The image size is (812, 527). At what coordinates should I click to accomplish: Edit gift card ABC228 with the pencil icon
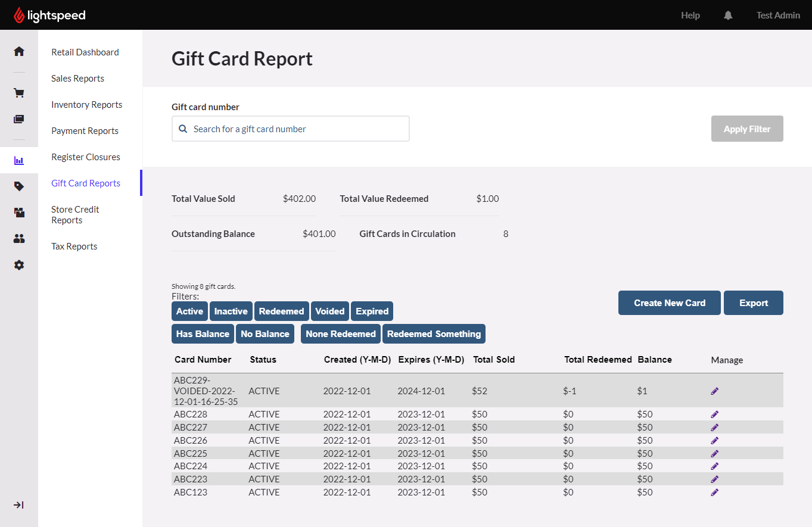[x=715, y=414]
